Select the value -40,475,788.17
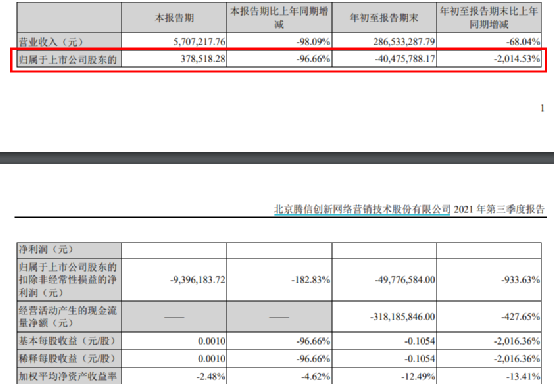 (405, 59)
